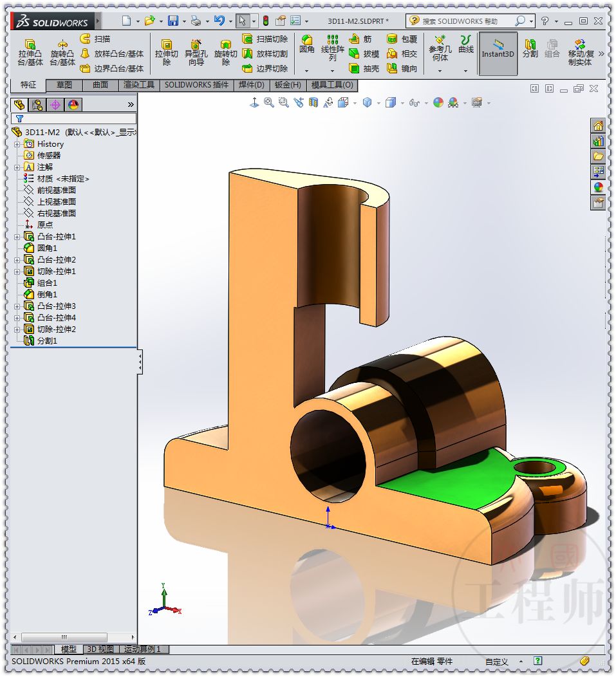
Task: Toggle the Select arrow tool in top toolbar
Action: [x=242, y=21]
